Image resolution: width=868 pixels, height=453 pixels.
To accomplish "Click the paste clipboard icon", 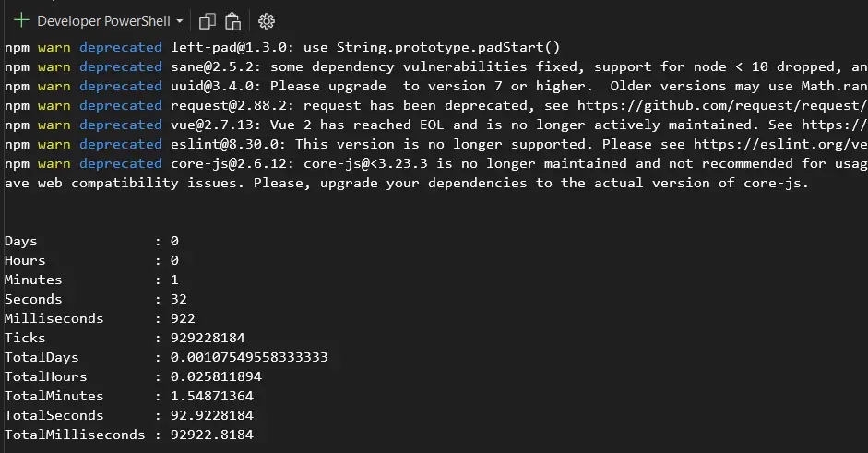I will (x=233, y=20).
